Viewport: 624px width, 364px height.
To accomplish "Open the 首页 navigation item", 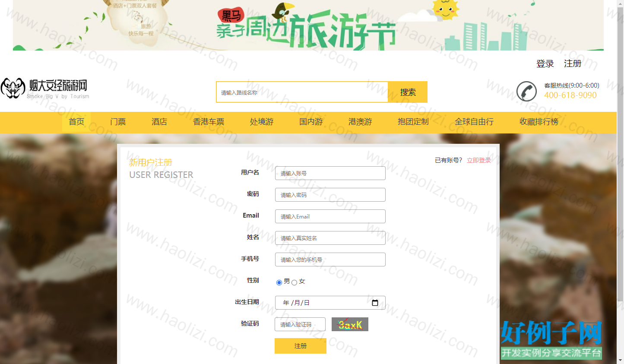I will [x=76, y=122].
